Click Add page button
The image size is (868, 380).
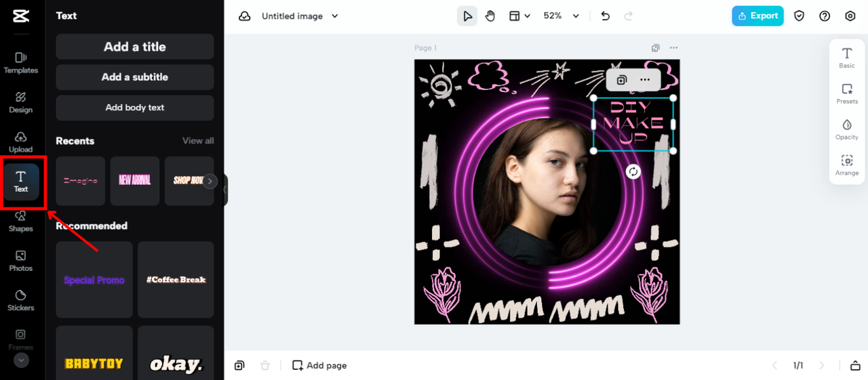click(x=319, y=366)
